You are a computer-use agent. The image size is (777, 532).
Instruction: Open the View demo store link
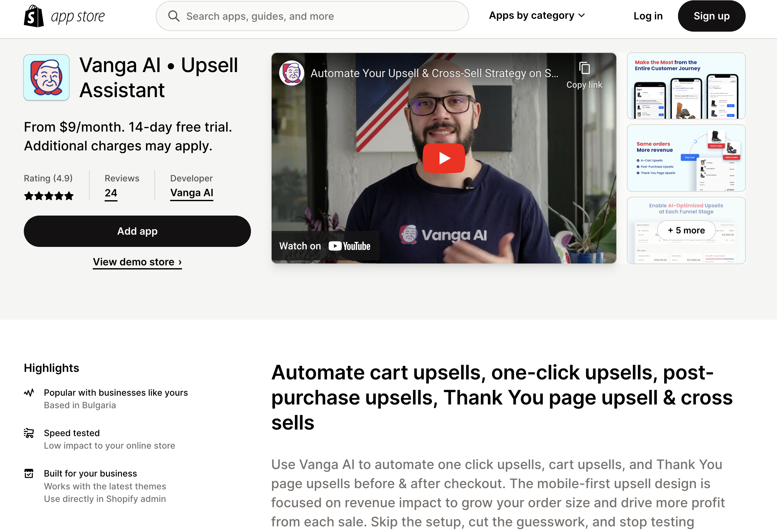click(x=138, y=262)
